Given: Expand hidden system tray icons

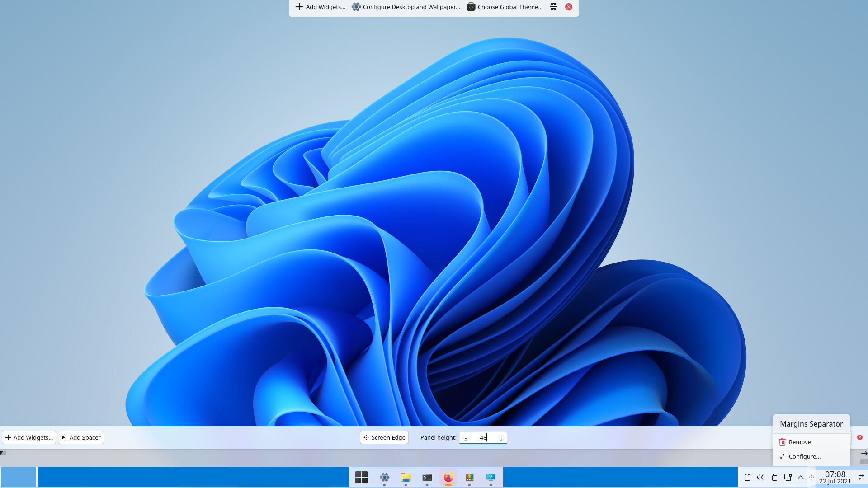Looking at the screenshot, I should pos(801,477).
